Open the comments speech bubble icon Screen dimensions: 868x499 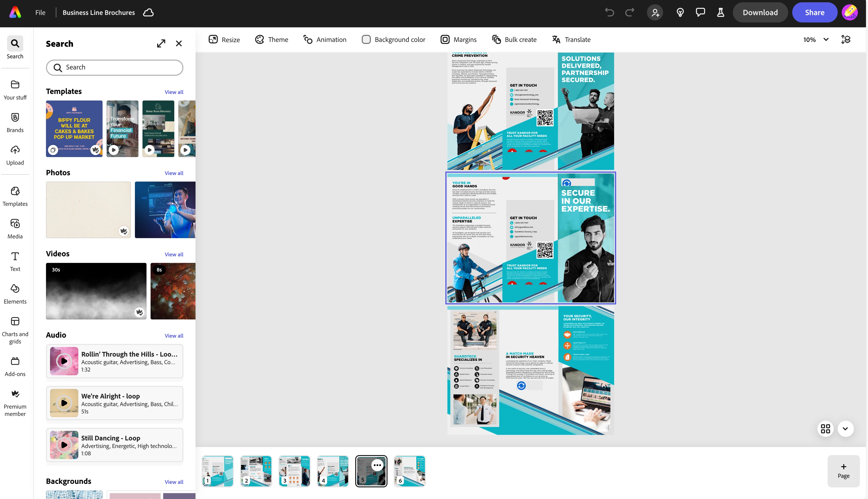point(700,13)
